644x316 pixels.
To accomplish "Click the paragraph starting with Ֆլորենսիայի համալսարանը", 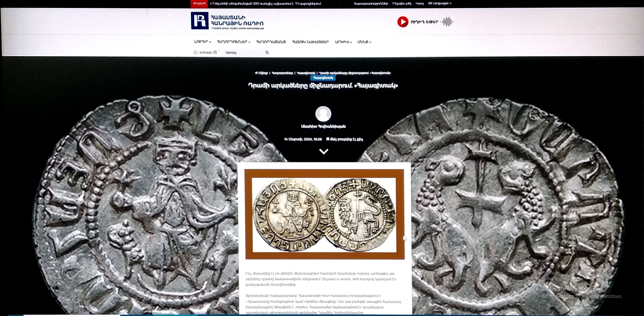I will (x=323, y=304).
